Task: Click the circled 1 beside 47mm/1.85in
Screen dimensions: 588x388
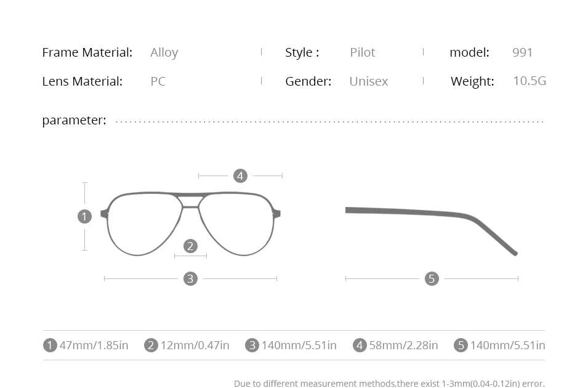Action: click(x=50, y=346)
